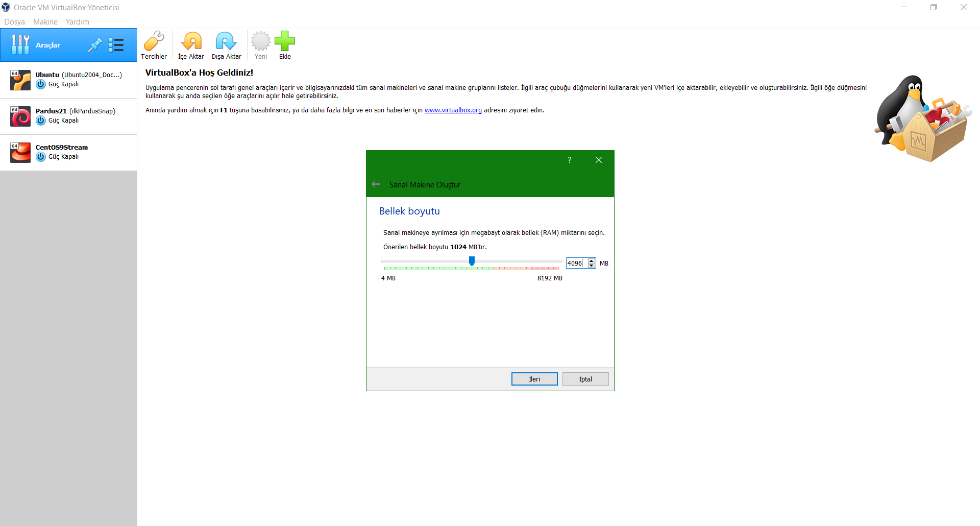Click the memory size slider handle
Image resolution: width=980 pixels, height=526 pixels.
[x=472, y=261]
